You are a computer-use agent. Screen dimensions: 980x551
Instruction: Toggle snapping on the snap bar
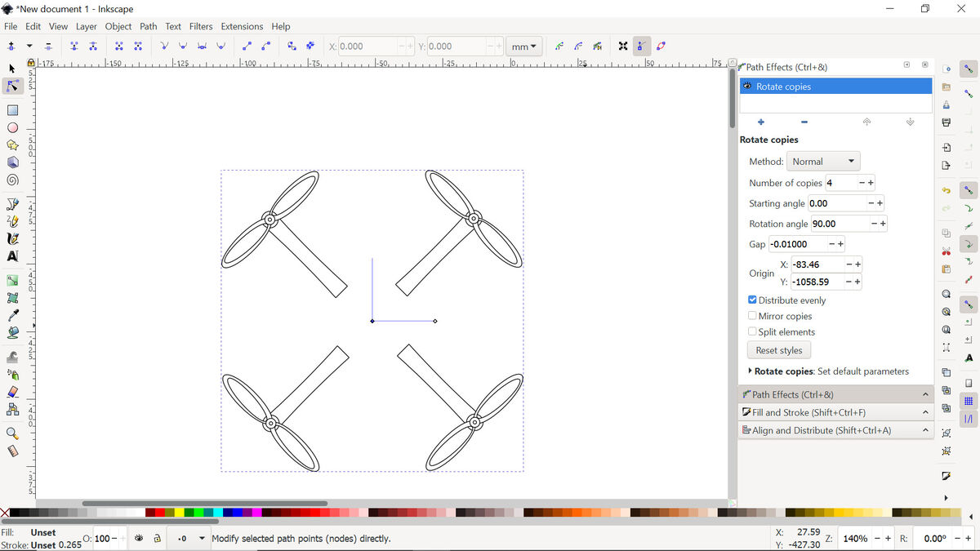[969, 70]
